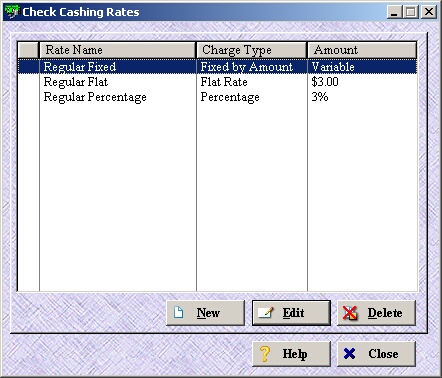
Task: Click the New button to add a rate
Action: coord(205,313)
